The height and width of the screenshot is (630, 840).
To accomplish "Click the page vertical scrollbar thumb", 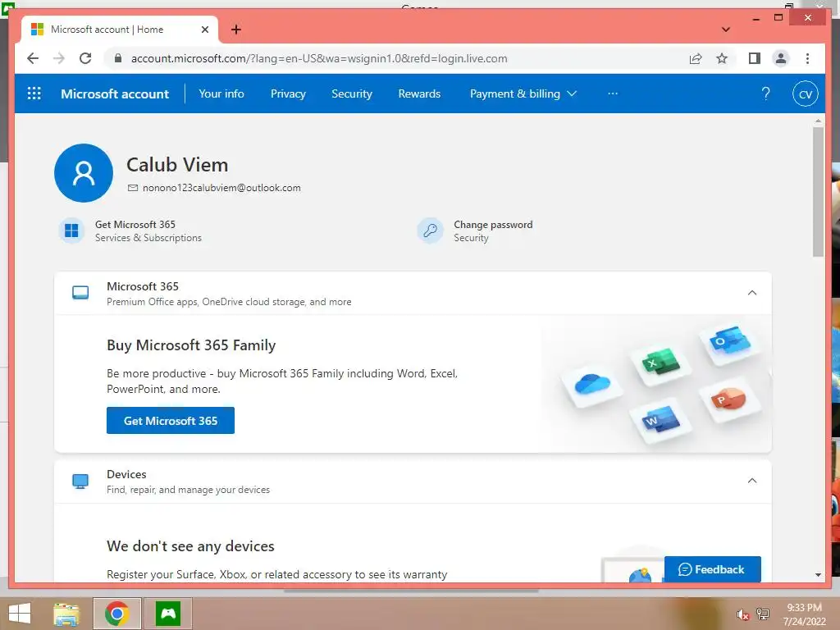I will (x=818, y=192).
